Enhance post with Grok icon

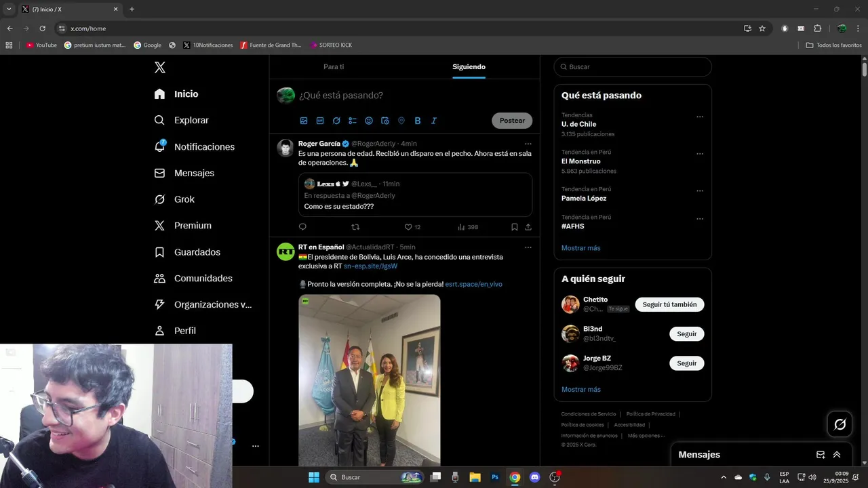point(336,121)
